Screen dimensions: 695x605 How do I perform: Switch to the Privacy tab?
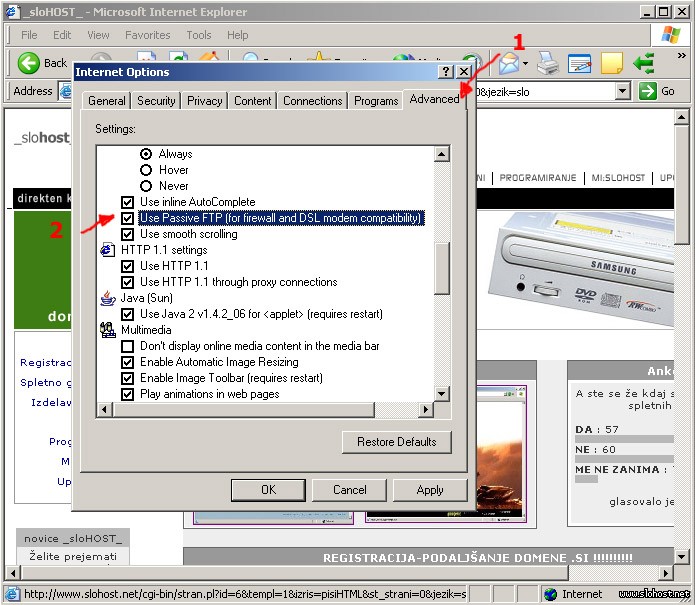click(x=204, y=101)
